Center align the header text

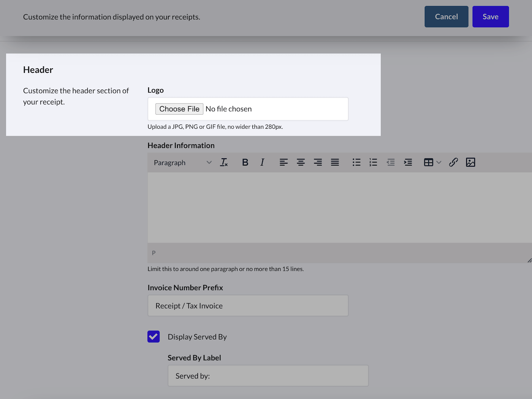tap(301, 162)
